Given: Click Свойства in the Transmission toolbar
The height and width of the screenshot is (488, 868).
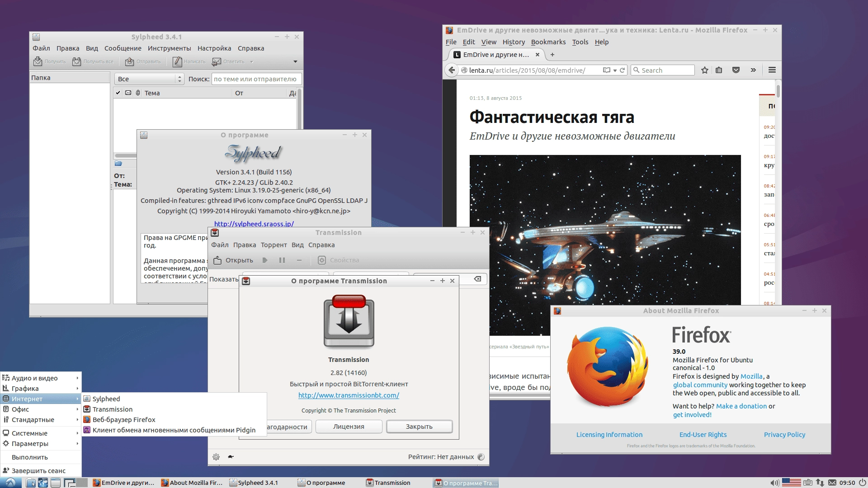Looking at the screenshot, I should coord(339,260).
